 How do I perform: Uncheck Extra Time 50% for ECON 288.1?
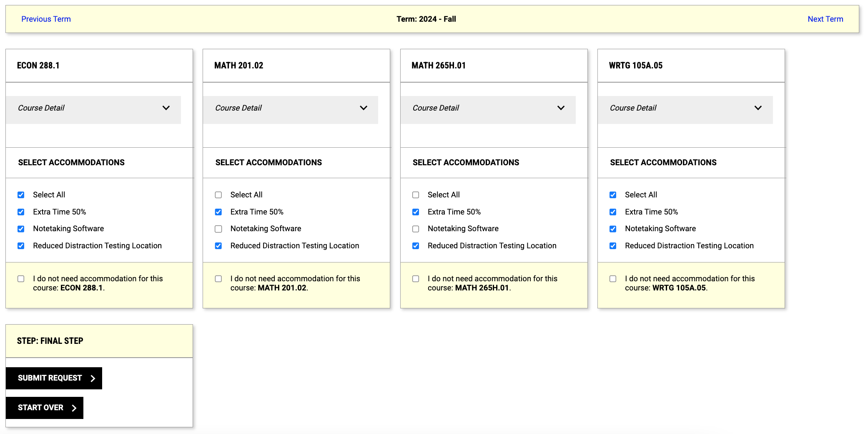(x=21, y=212)
